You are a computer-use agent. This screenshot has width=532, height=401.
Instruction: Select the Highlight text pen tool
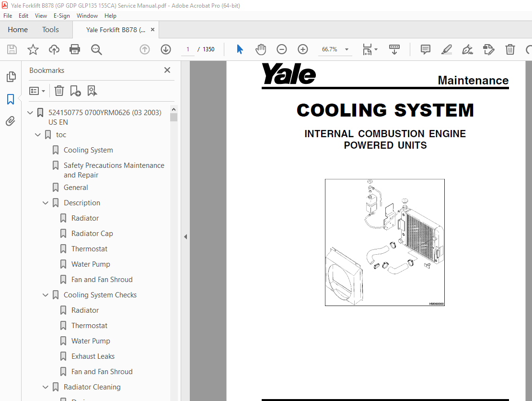447,49
